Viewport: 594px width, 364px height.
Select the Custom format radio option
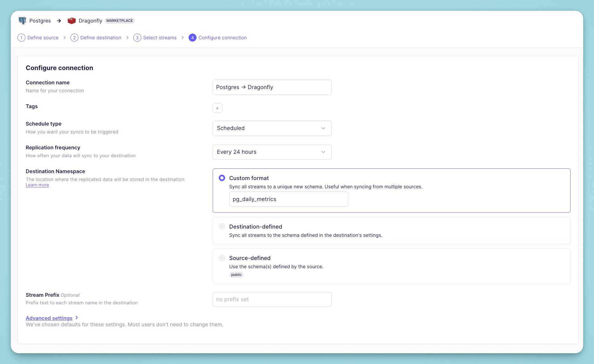(222, 178)
